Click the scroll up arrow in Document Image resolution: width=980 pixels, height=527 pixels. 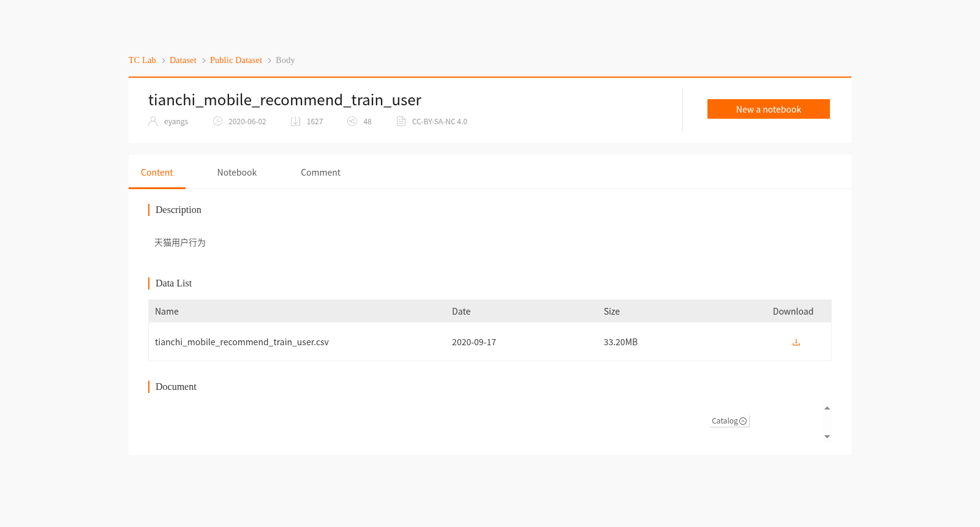[827, 408]
